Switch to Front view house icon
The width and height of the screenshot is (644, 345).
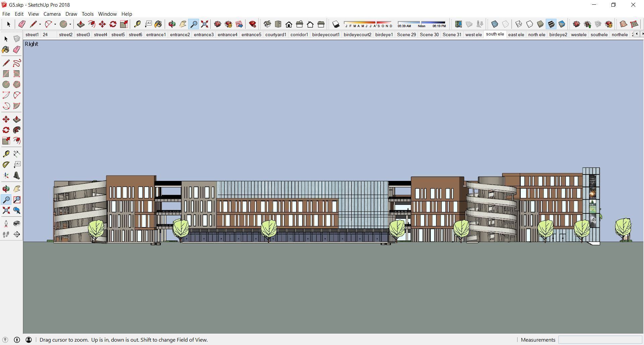[289, 24]
